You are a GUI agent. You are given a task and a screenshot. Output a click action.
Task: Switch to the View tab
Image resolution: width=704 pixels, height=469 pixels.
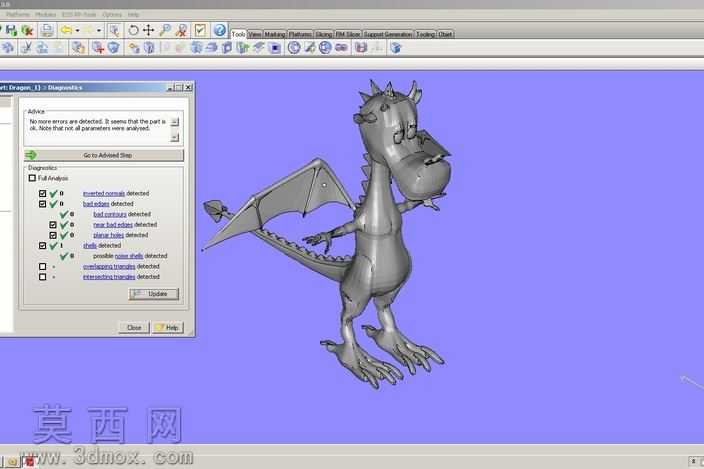(x=255, y=34)
